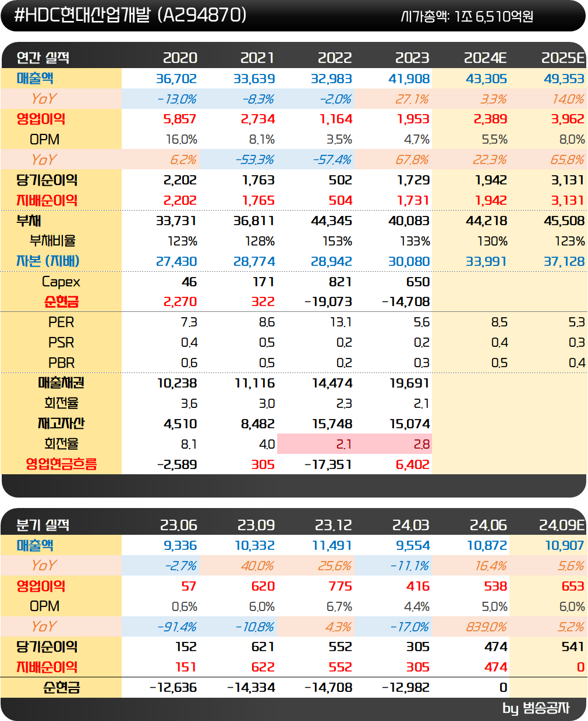This screenshot has width=588, height=721.
Task: Select the PBR row label
Action: [61, 363]
